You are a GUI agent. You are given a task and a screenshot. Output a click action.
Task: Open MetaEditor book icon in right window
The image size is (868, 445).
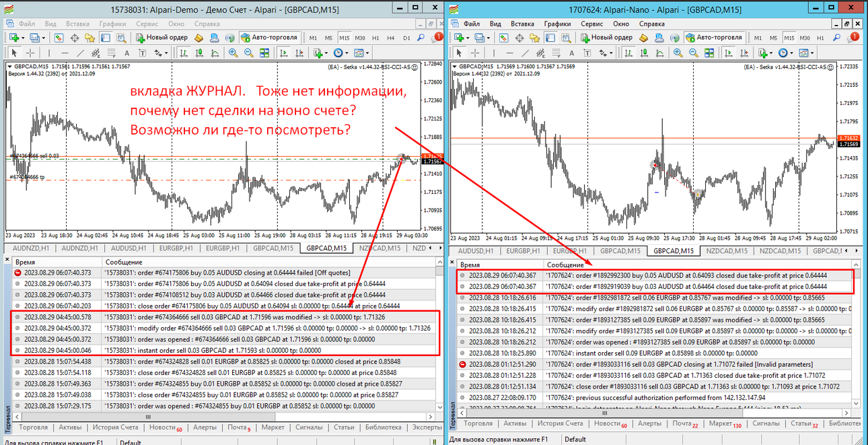643,37
